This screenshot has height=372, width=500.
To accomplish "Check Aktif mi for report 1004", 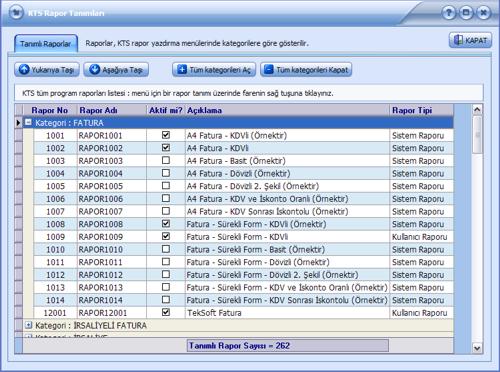I will (x=166, y=173).
